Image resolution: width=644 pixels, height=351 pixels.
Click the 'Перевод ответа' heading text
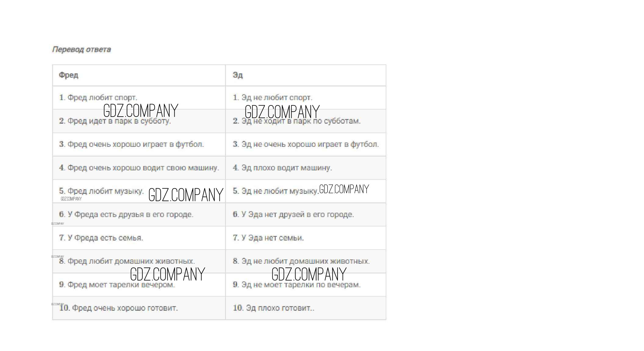click(x=81, y=49)
